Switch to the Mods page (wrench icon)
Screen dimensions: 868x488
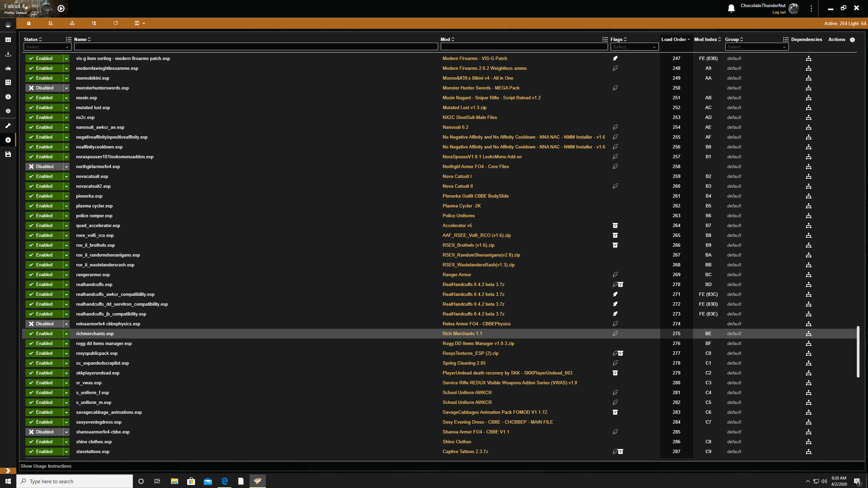click(x=8, y=125)
